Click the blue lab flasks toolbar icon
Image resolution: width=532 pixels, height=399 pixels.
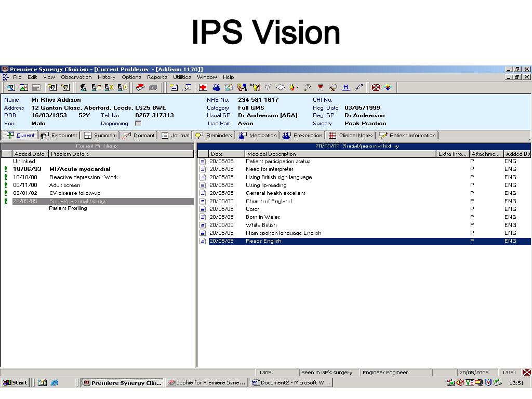point(216,87)
